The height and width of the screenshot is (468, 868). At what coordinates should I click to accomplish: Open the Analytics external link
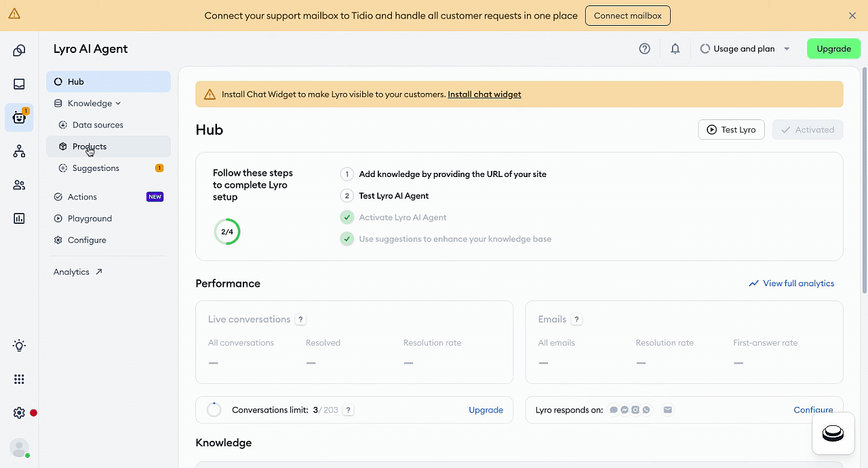(78, 272)
